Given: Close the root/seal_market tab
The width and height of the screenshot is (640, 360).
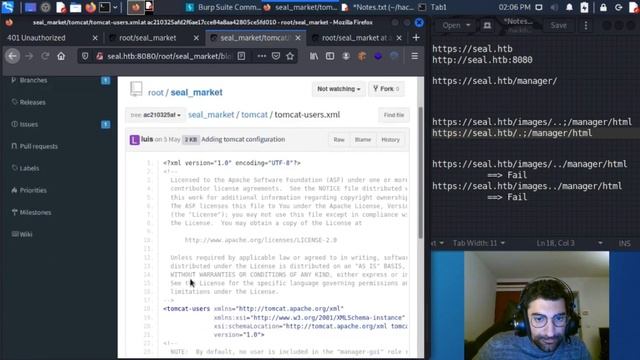Looking at the screenshot, I should (196, 38).
